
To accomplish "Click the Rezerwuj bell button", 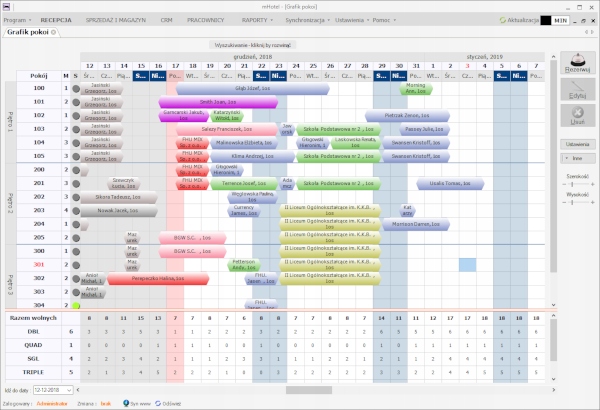I will [577, 63].
